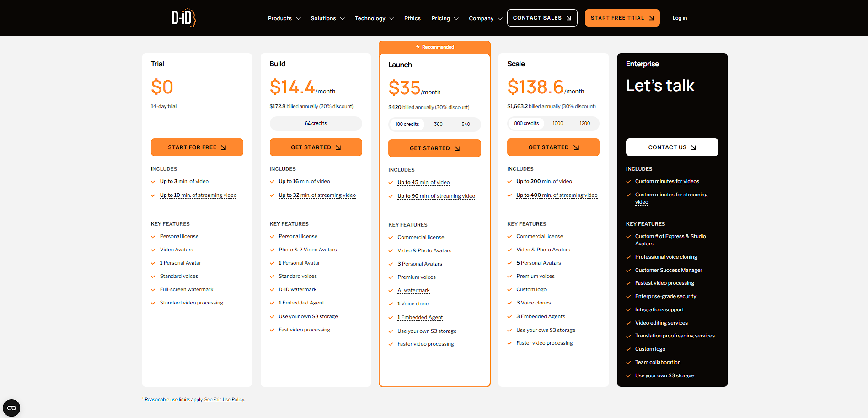Image resolution: width=868 pixels, height=418 pixels.
Task: Select 64 credits option on Build plan
Action: click(316, 123)
